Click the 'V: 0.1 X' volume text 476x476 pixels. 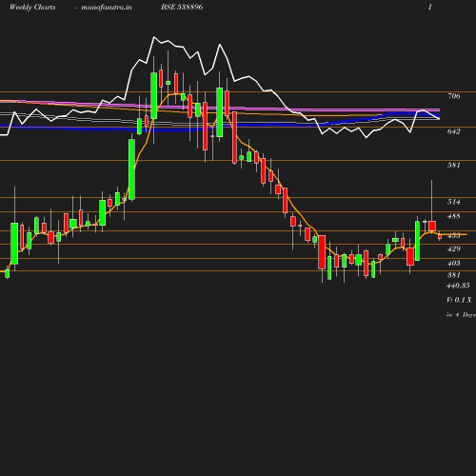[459, 300]
